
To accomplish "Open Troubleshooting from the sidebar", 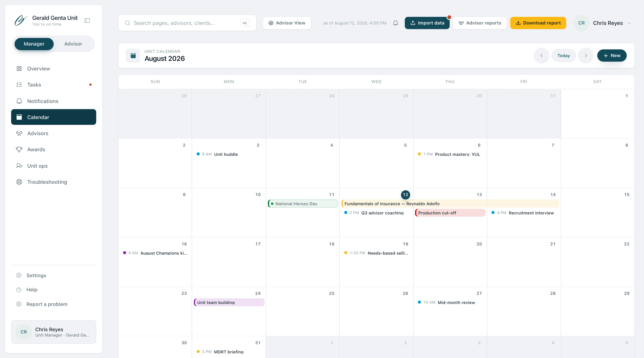I will [53, 182].
